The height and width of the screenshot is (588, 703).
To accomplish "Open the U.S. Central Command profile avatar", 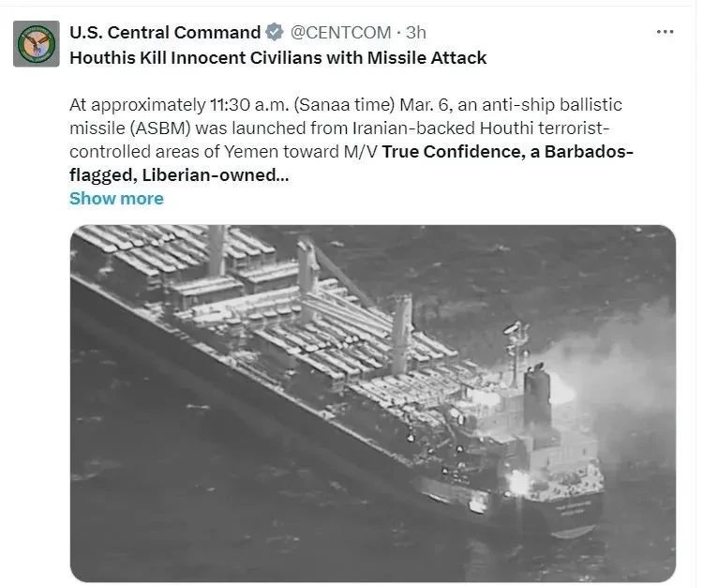I will click(37, 44).
